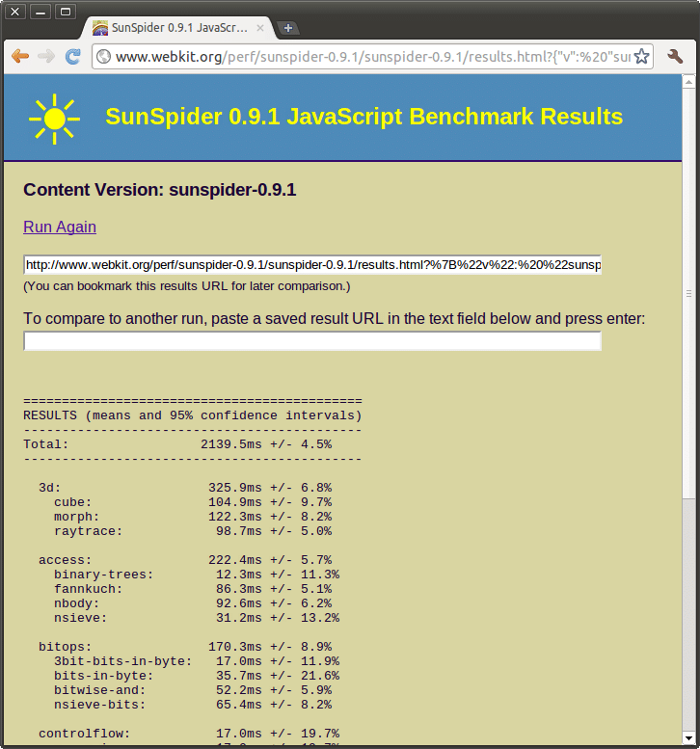Click the cube: 104.9ms row
This screenshot has width=700, height=749.
tap(193, 502)
